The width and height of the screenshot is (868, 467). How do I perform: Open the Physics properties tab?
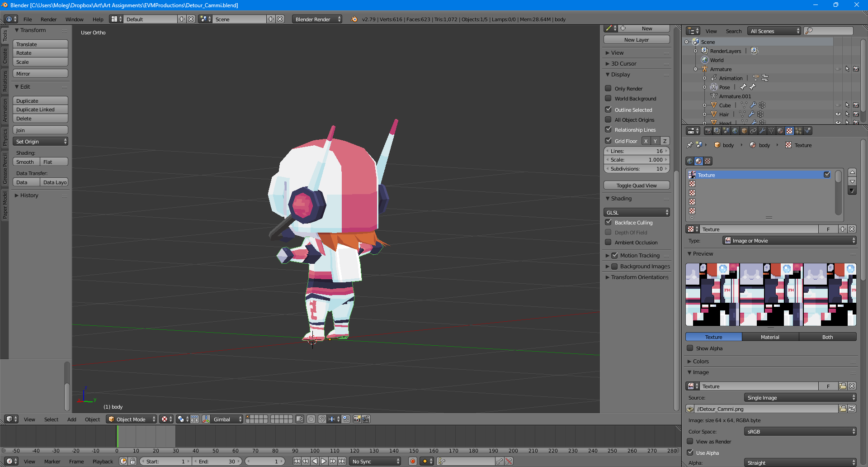pyautogui.click(x=807, y=131)
